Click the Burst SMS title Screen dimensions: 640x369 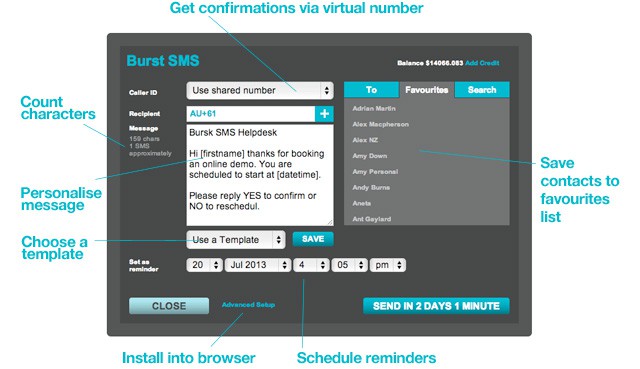163,61
